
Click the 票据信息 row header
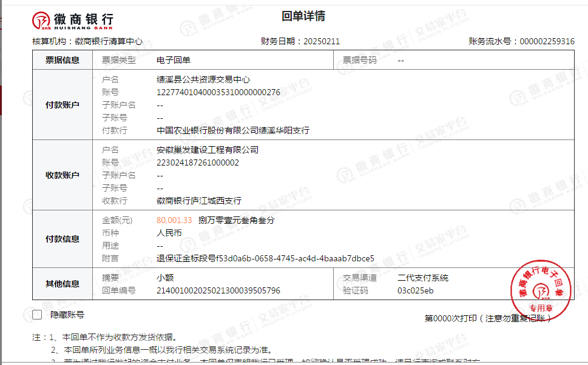(63, 60)
